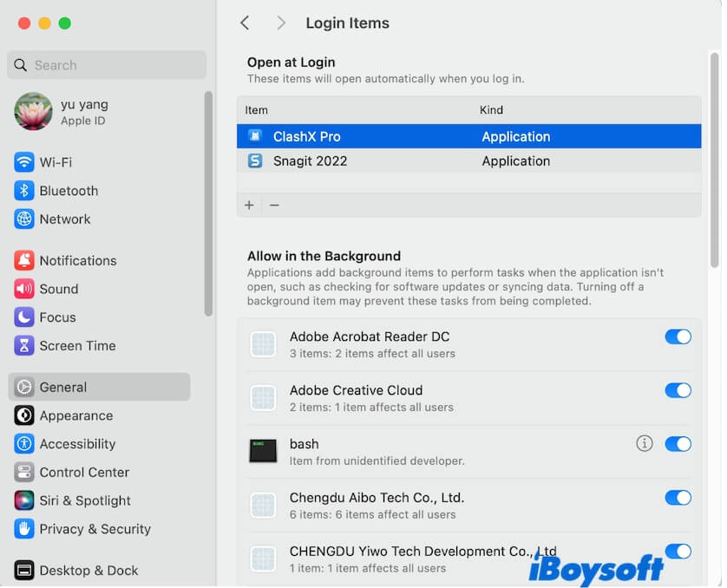Screen dimensions: 727x588
Task: Open the Appearance settings pane
Action: pyautogui.click(x=75, y=415)
